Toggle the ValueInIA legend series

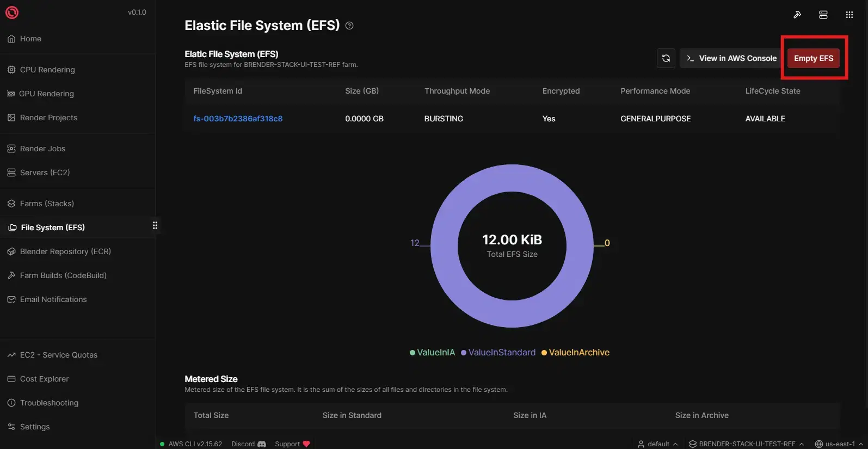point(432,353)
